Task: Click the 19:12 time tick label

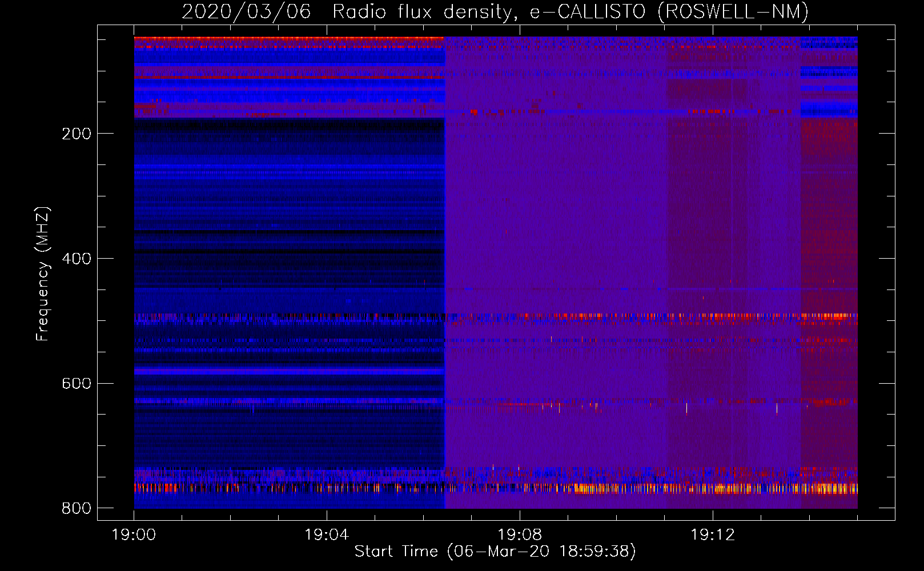Action: click(713, 535)
